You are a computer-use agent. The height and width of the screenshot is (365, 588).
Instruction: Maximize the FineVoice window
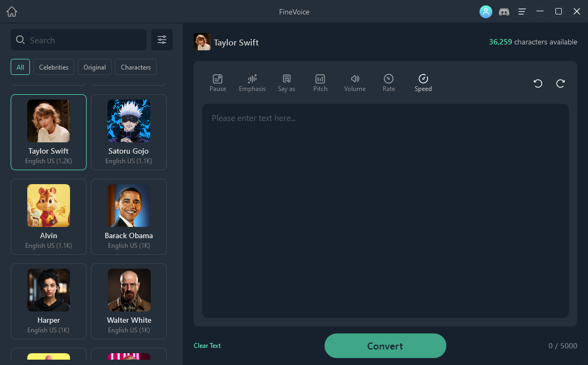click(559, 11)
